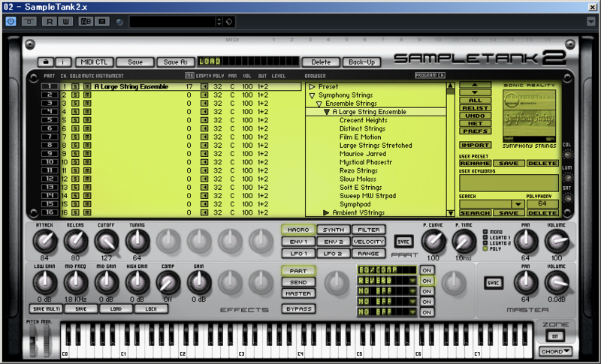The image size is (601, 364).
Task: Switch to the MACRO tab
Action: 298,230
